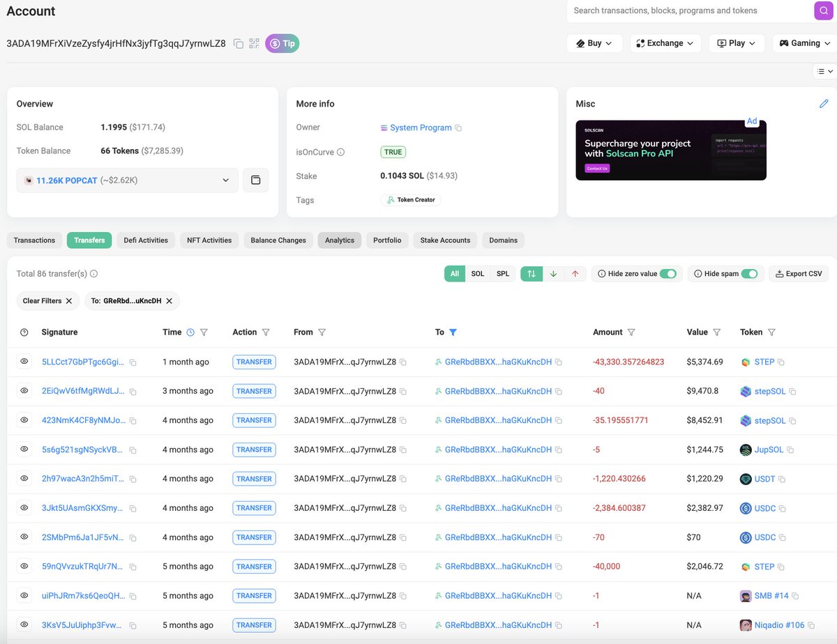Open the list view options dropdown
This screenshot has height=644, width=837.
click(x=825, y=71)
